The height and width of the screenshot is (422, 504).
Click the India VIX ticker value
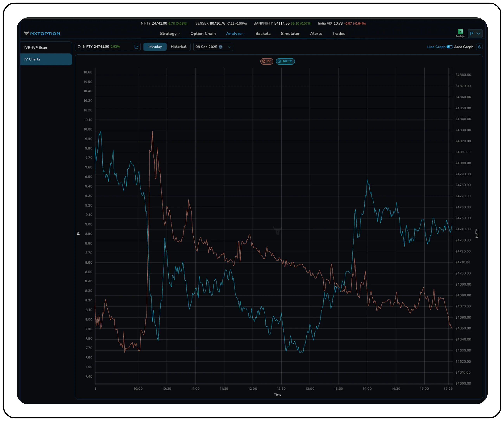tap(338, 23)
